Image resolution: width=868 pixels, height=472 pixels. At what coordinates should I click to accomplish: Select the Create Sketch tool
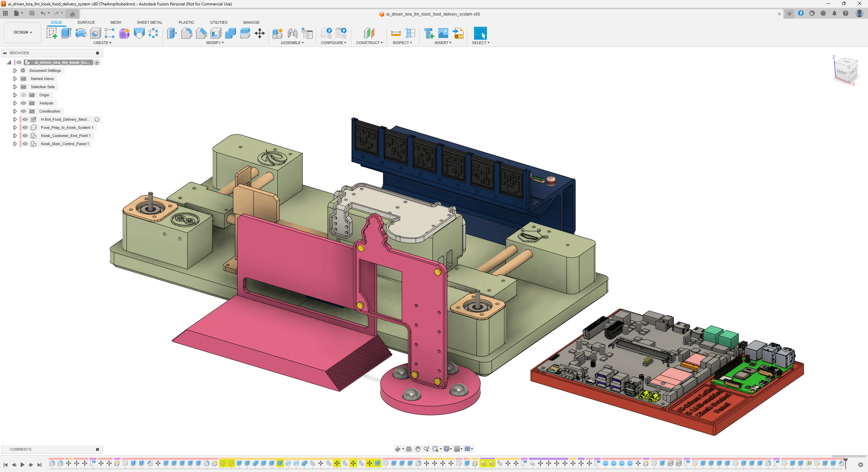point(52,33)
